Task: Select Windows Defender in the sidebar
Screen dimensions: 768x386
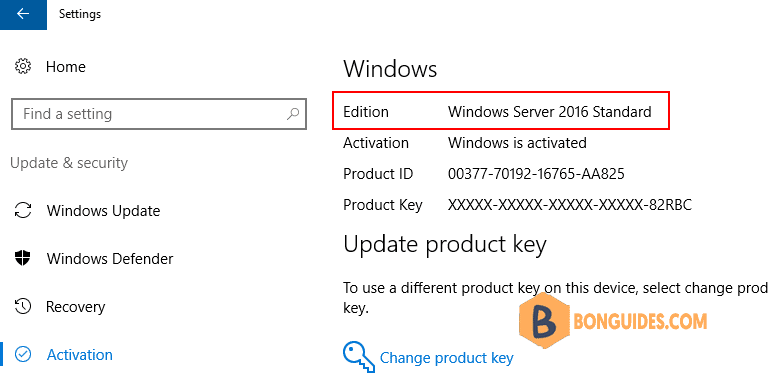Action: 110,259
